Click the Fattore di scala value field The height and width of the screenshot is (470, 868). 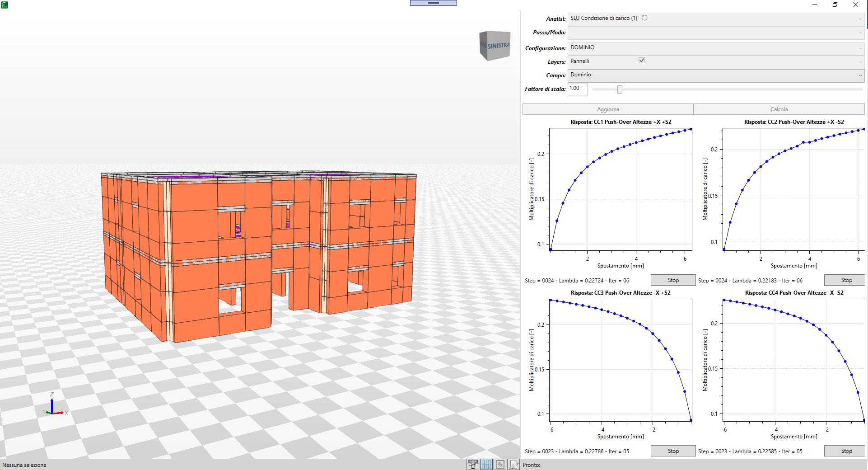tap(578, 89)
